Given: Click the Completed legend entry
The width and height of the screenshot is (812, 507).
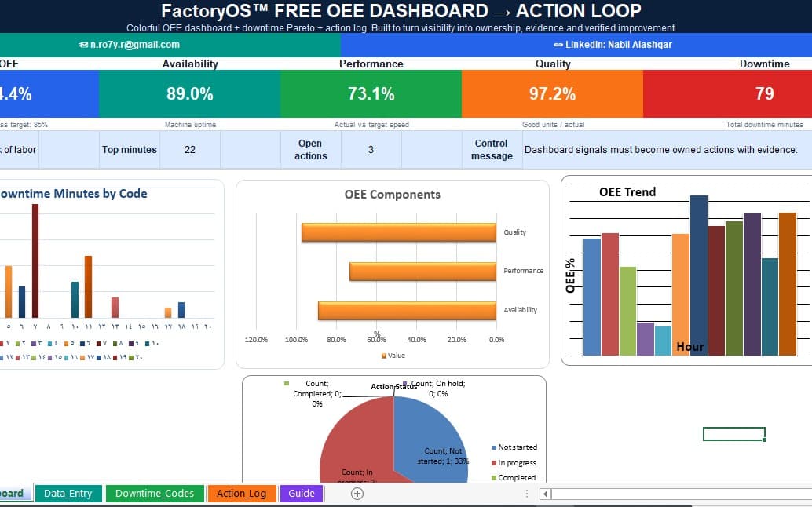Looking at the screenshot, I should (x=514, y=477).
